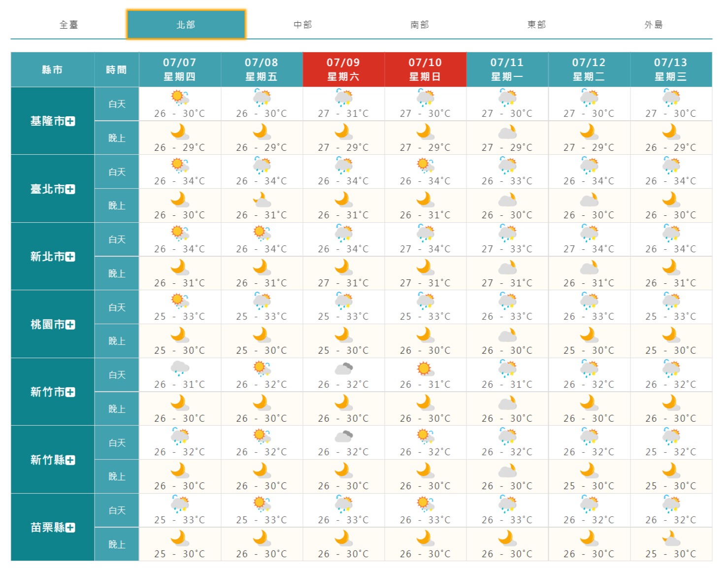Click 臺北市 07/08 night moon icon
The height and width of the screenshot is (576, 728).
(262, 200)
